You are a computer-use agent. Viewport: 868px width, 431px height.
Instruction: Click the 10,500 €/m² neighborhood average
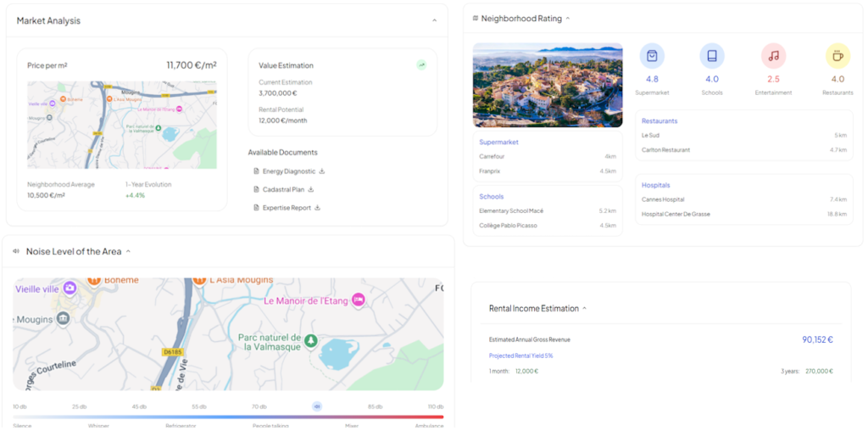click(46, 195)
